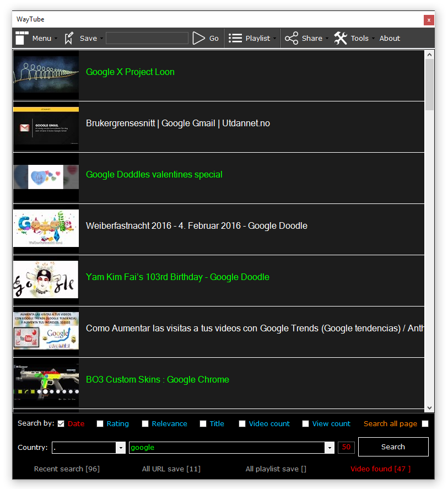
Task: Open the Tools menu label
Action: pyautogui.click(x=359, y=39)
